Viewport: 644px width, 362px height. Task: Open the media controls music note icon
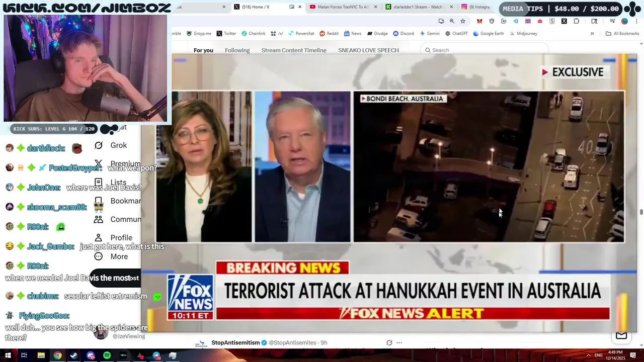point(612,21)
